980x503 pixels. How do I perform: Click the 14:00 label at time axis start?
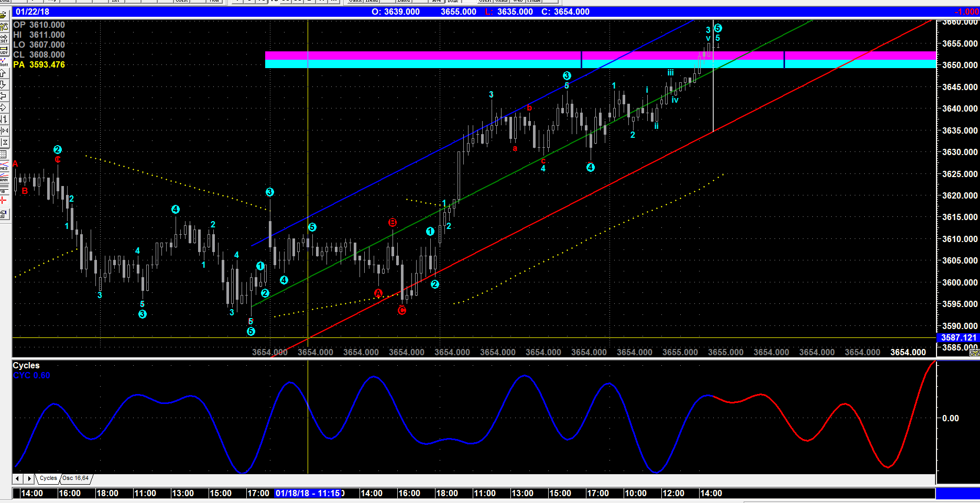[x=32, y=493]
